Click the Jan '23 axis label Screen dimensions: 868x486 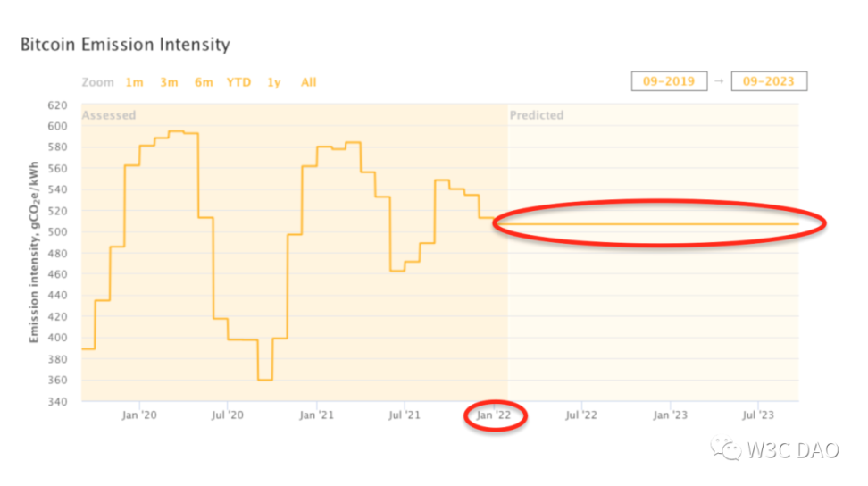[671, 415]
